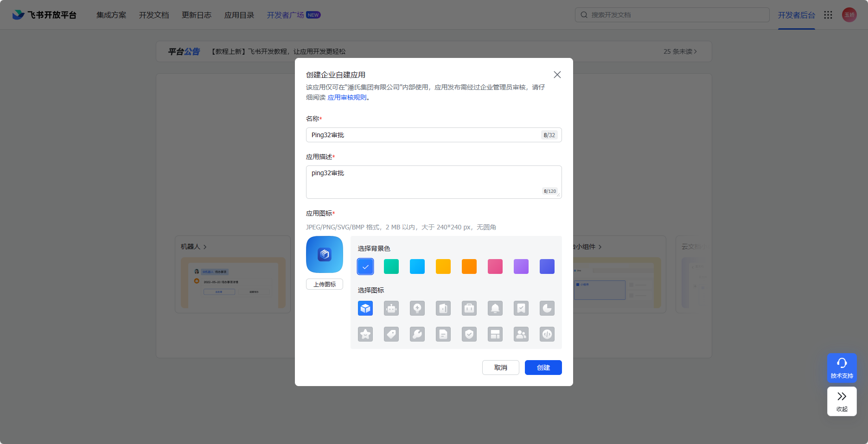Screen dimensions: 868x444
Task: Pick the wallet app icon
Action: point(443,308)
